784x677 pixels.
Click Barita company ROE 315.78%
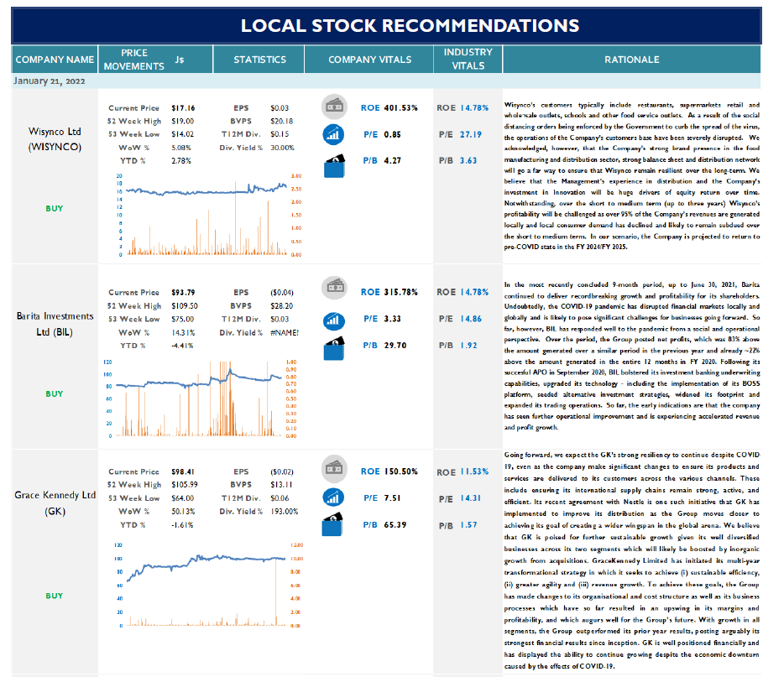400,292
